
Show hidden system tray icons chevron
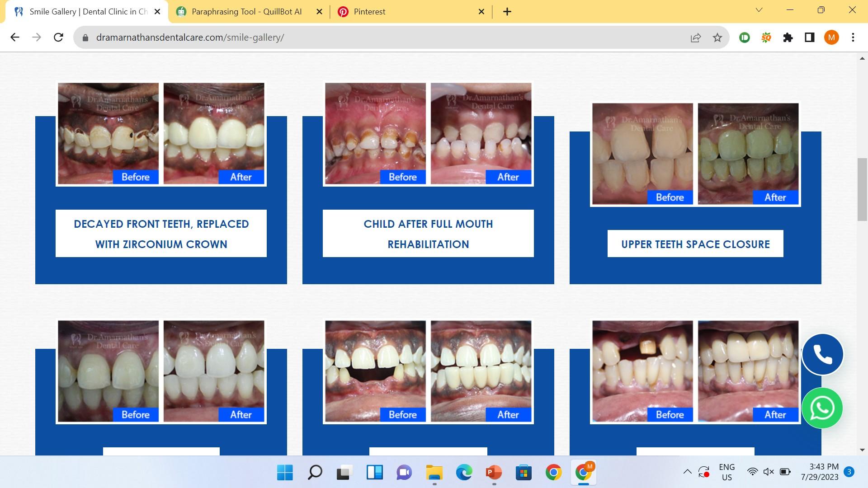(687, 472)
